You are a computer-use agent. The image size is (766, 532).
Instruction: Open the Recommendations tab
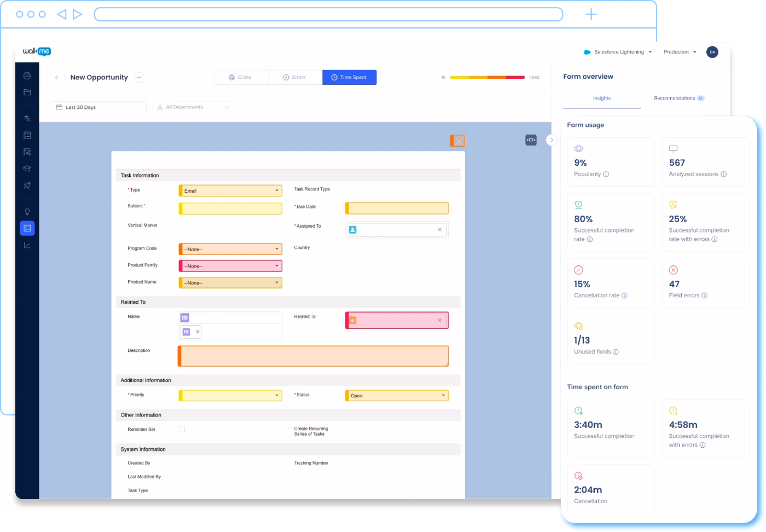point(679,99)
